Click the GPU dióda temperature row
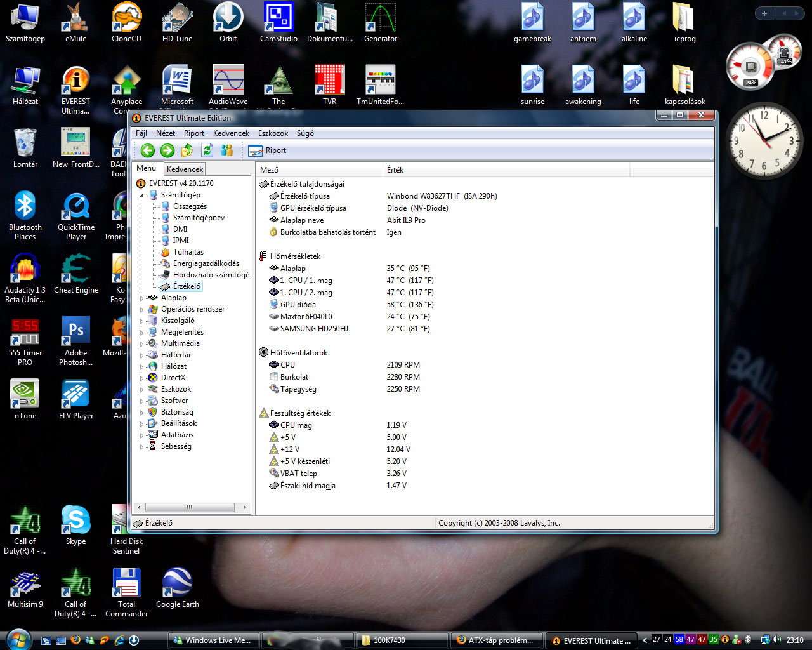The height and width of the screenshot is (650, 812). (x=485, y=305)
